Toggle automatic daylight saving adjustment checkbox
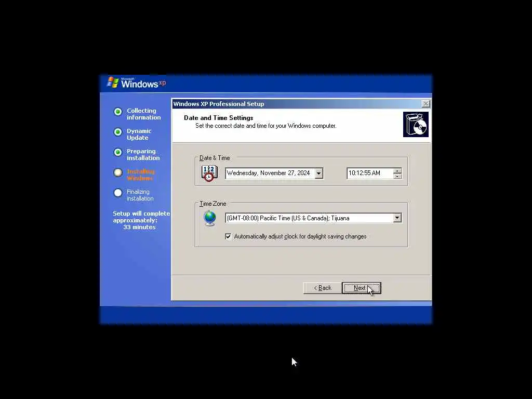Viewport: 532px width, 399px height. pyautogui.click(x=228, y=236)
